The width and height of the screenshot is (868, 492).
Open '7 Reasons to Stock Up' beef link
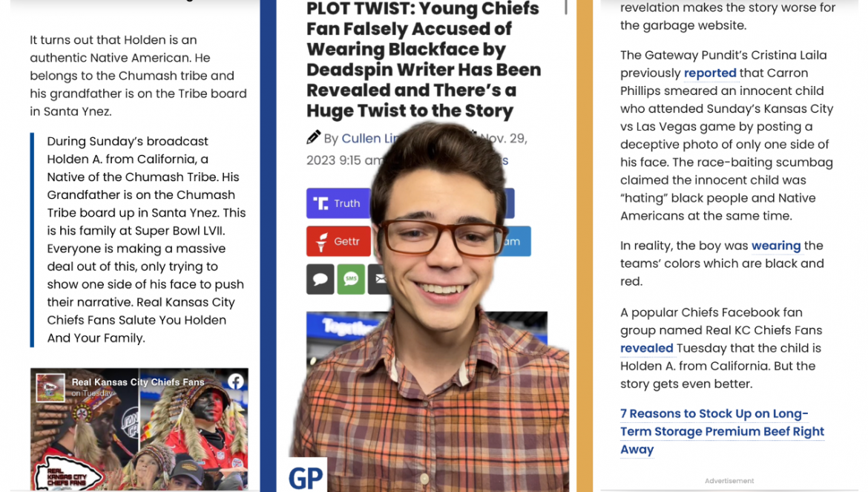(723, 432)
